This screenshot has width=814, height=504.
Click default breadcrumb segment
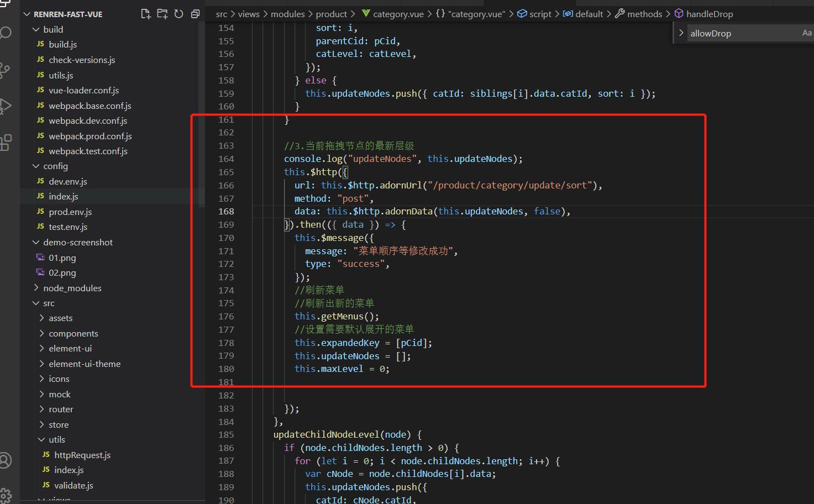[583, 14]
